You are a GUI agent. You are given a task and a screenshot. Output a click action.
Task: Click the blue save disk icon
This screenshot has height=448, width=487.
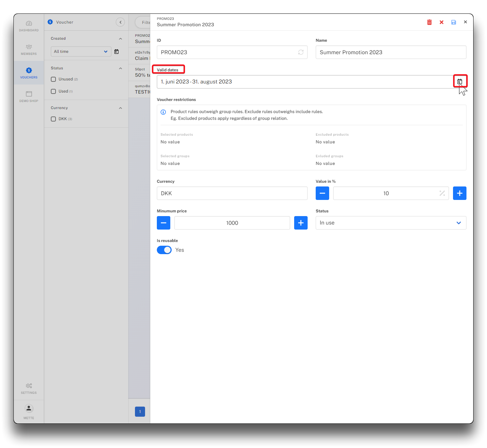tap(454, 22)
